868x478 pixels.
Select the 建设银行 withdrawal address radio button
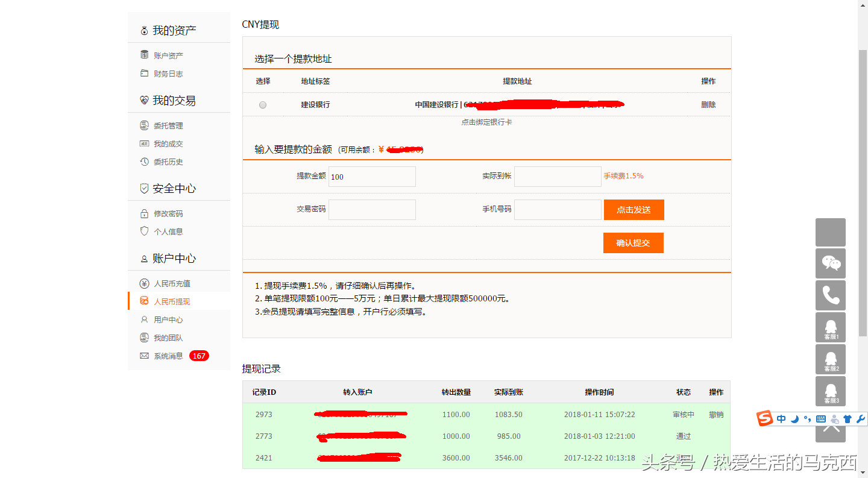[x=263, y=105]
